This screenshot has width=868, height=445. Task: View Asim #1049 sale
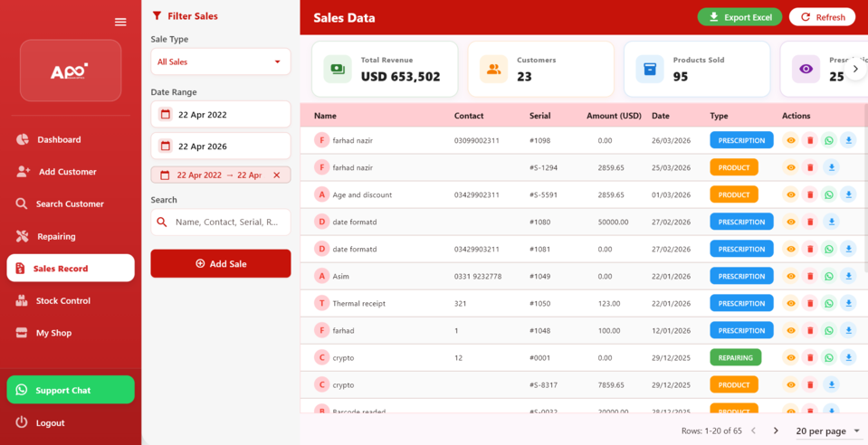(x=791, y=276)
